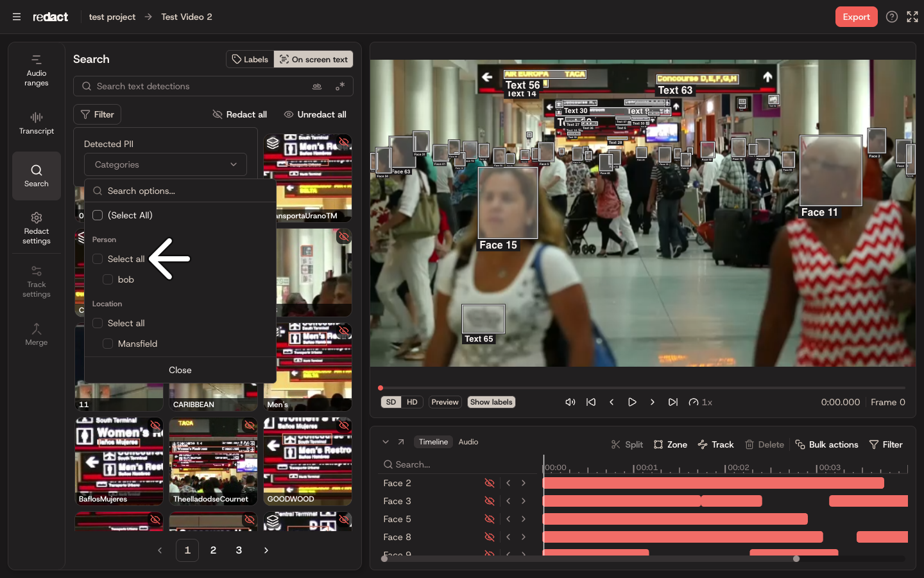Check the Mansfield checkbox
924x578 pixels.
[108, 344]
